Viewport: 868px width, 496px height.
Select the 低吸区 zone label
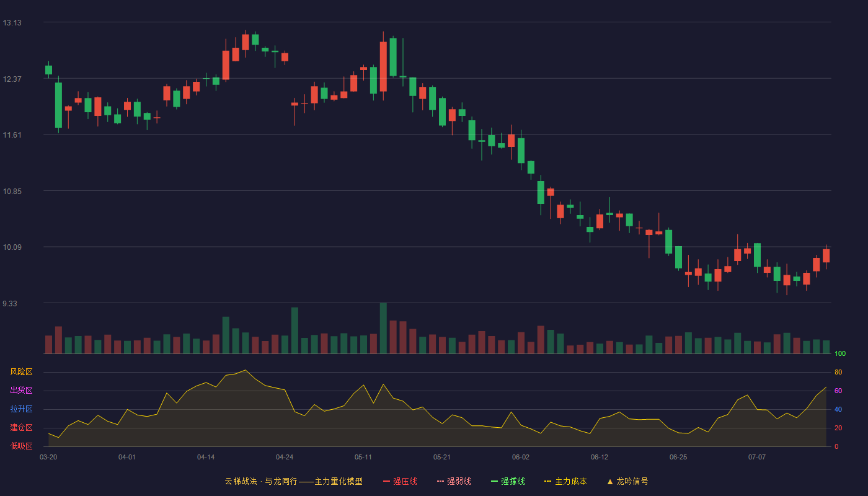point(21,446)
